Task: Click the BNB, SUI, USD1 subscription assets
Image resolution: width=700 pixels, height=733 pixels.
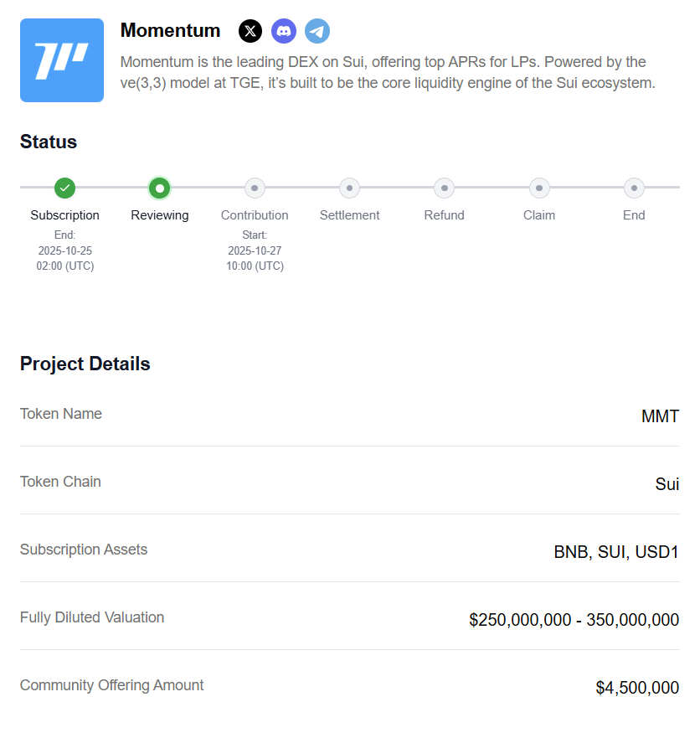Action: tap(615, 552)
